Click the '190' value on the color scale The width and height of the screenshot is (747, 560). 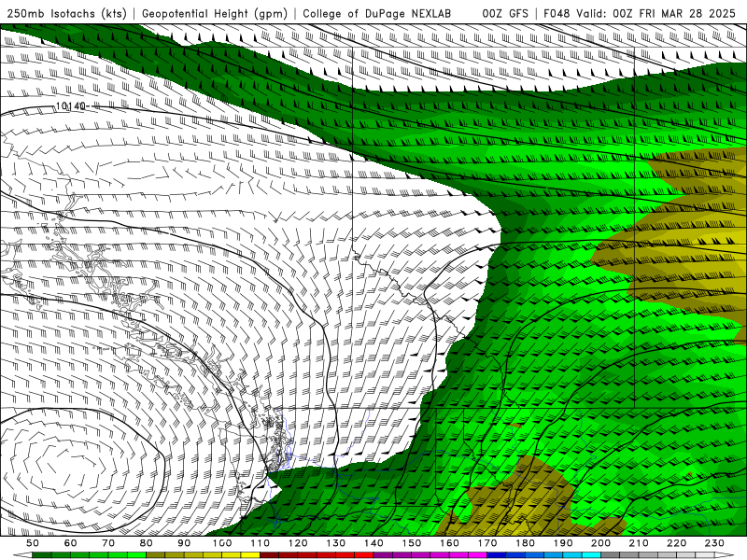coord(563,543)
